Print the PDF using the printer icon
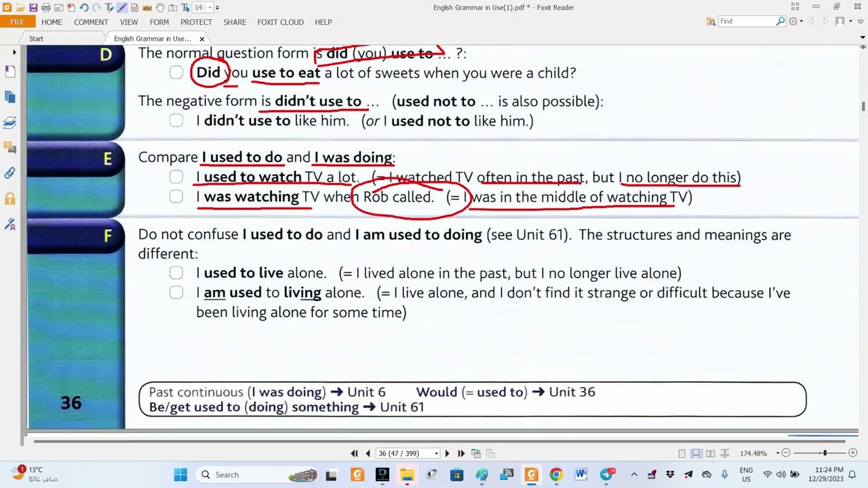 click(46, 7)
